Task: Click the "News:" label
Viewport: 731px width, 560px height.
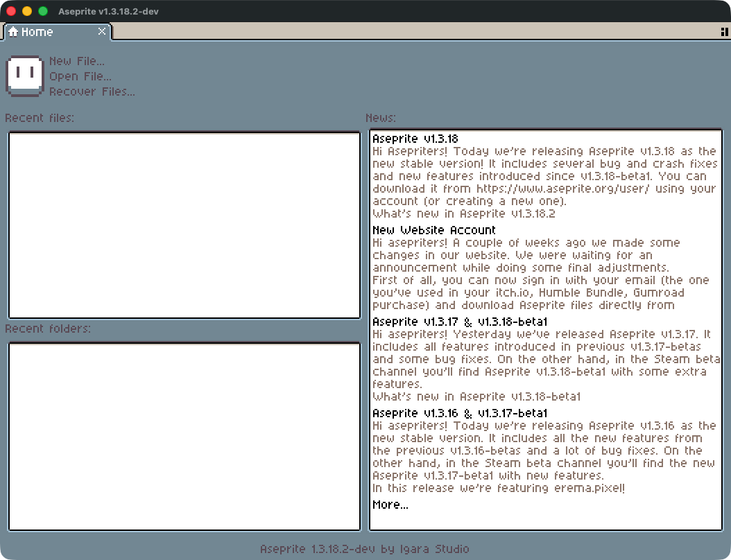Action: [x=381, y=118]
